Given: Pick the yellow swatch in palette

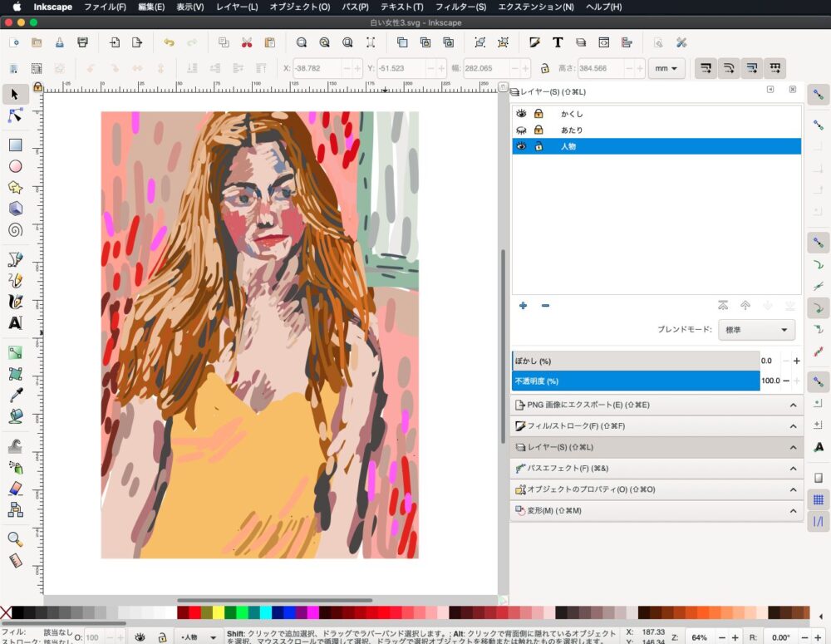Looking at the screenshot, I should coord(219,613).
